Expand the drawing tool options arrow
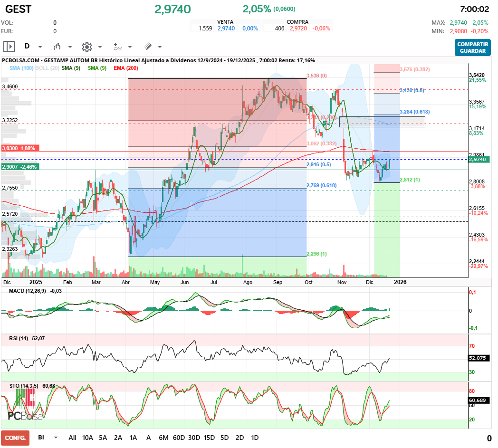Viewport: 498px width, 448px height. [x=159, y=47]
